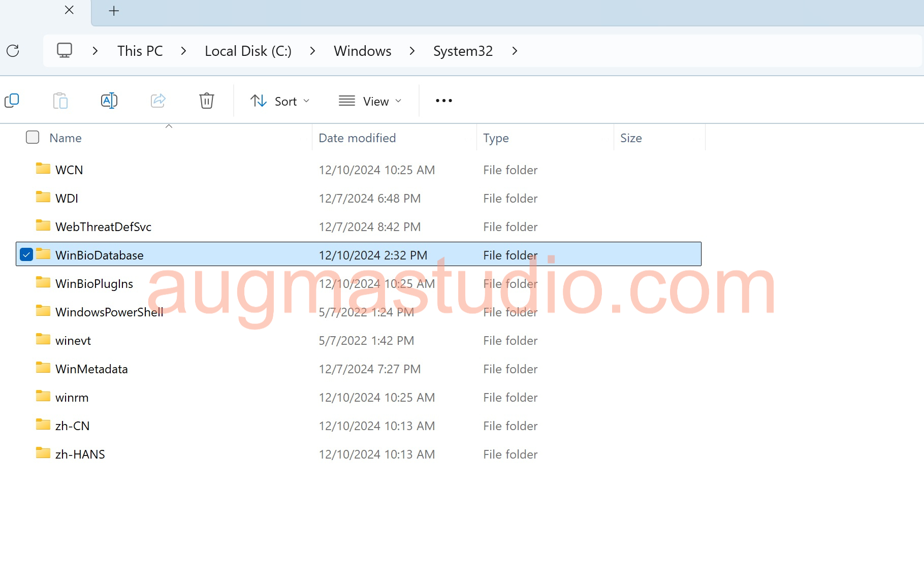Viewport: 924px width, 585px height.
Task: Click the Share icon in the toolbar
Action: 158,101
